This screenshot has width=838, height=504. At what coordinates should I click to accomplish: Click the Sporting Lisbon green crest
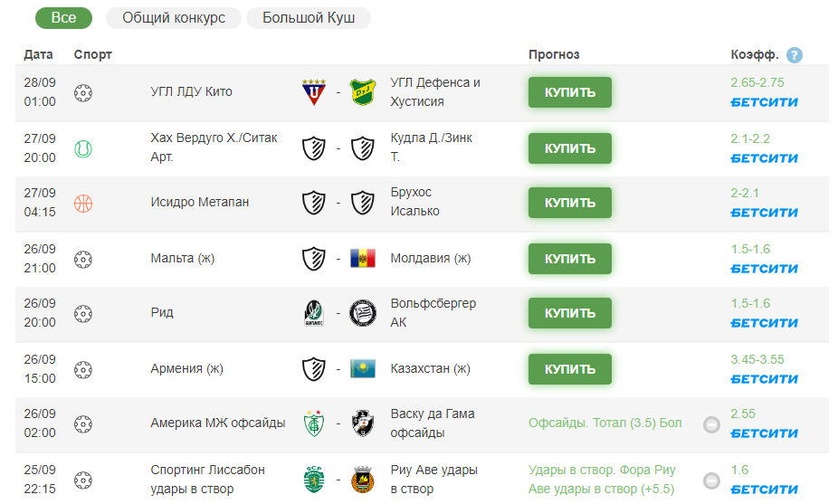coord(314,480)
